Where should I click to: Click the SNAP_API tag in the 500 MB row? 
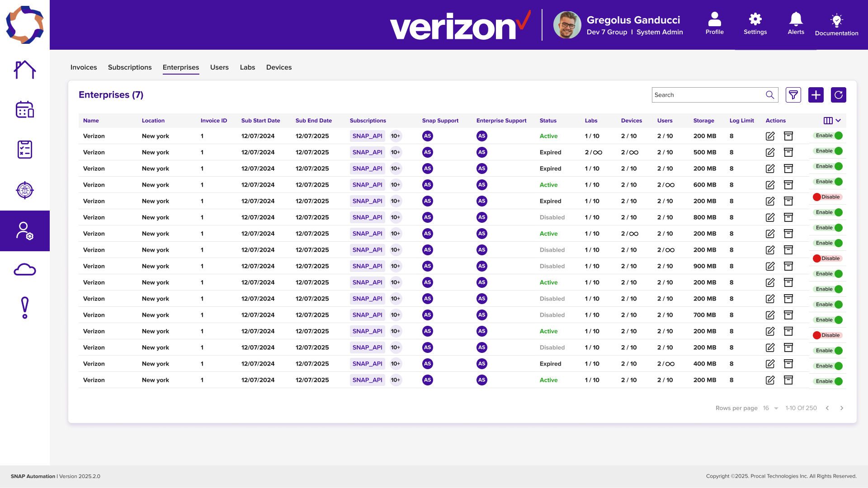pos(367,152)
